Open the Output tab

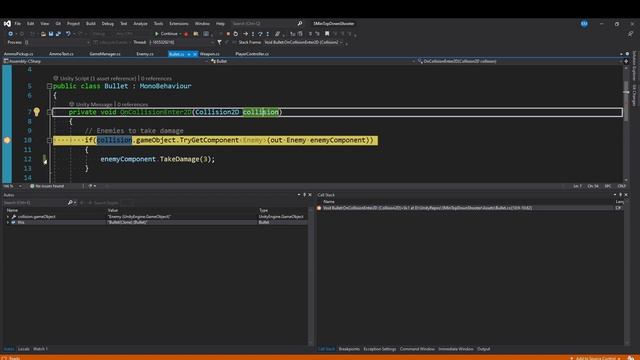484,349
